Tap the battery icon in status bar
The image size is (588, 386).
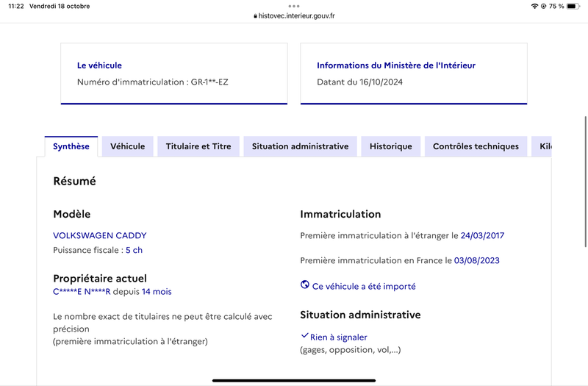pyautogui.click(x=573, y=6)
